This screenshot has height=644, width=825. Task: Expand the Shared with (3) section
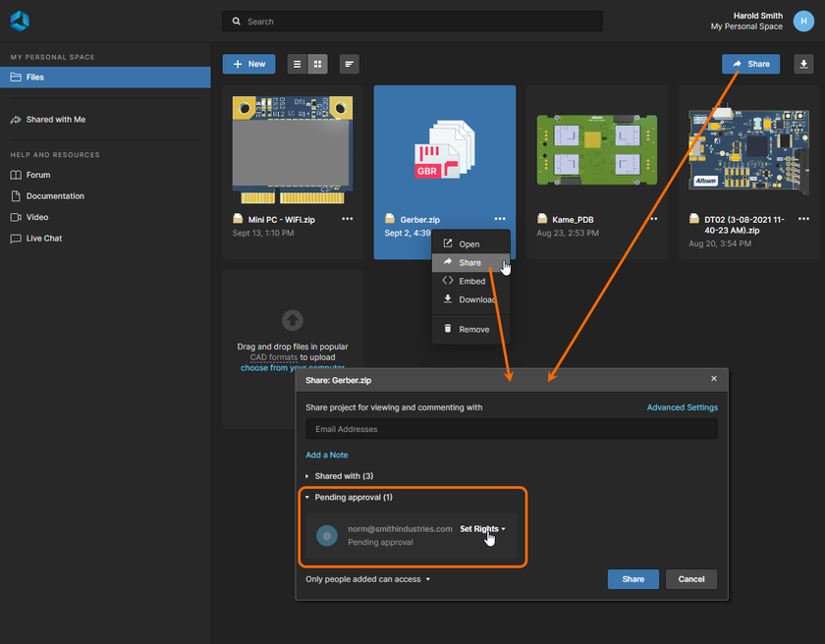(x=346, y=475)
